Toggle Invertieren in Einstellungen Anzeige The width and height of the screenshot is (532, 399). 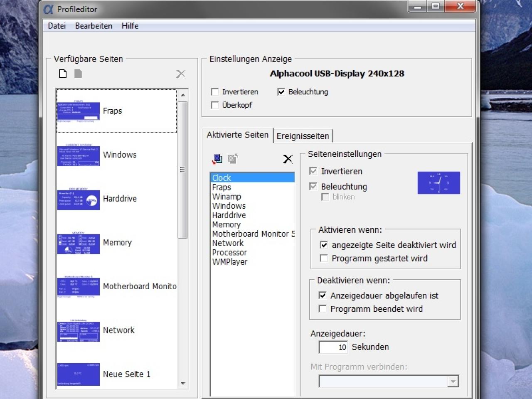pos(215,92)
